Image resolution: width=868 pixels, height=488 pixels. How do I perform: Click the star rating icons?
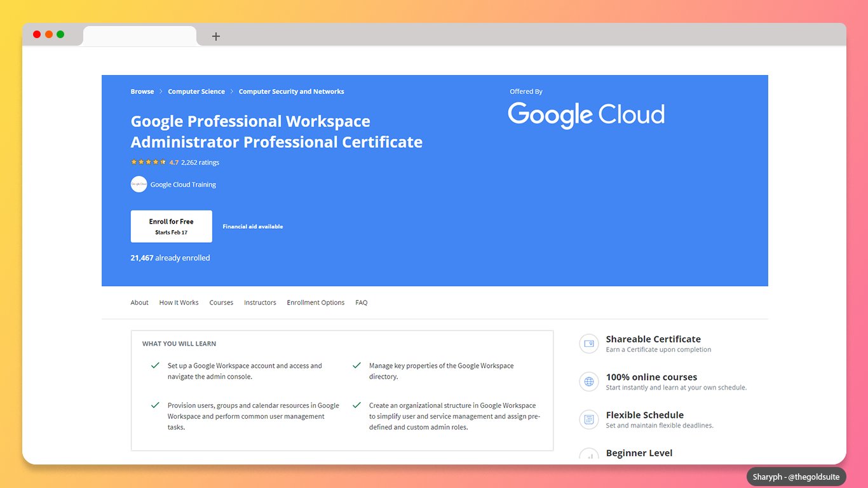148,162
